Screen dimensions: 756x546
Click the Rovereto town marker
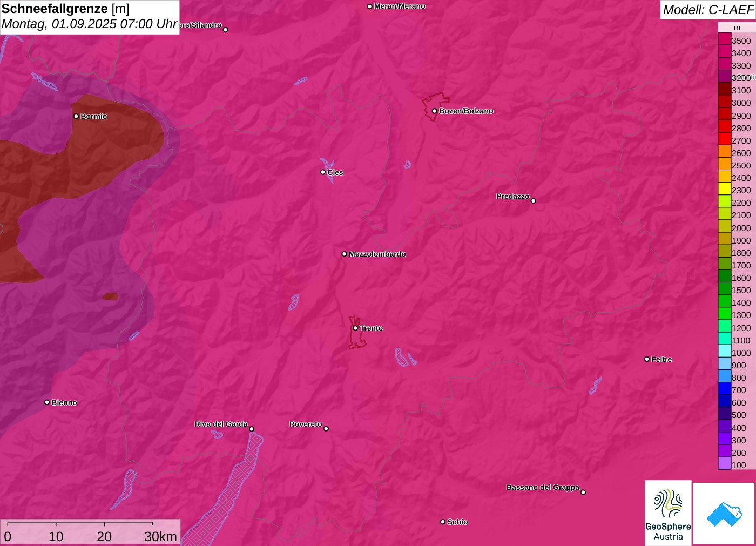[326, 429]
